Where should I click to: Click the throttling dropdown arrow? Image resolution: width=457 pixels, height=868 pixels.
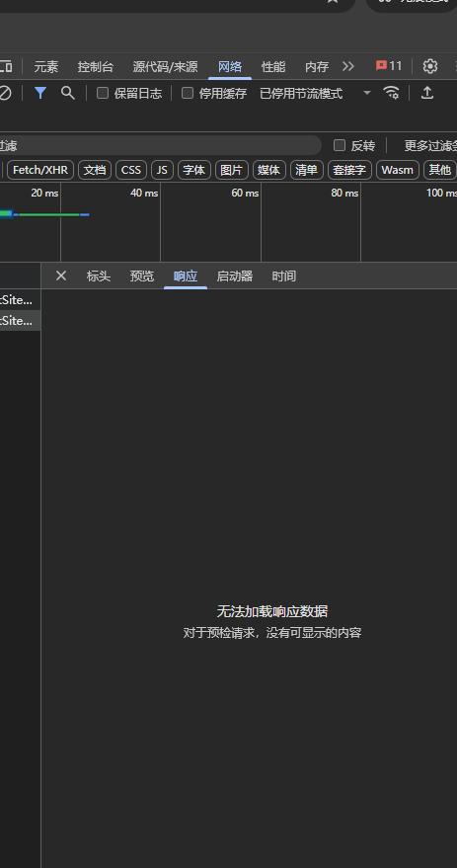point(367,93)
